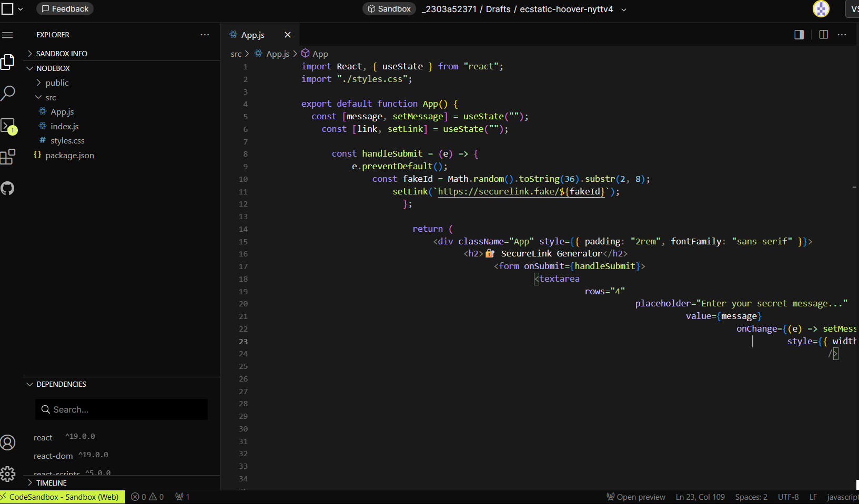The width and height of the screenshot is (859, 504).
Task: Click the Feedback button
Action: 65,9
